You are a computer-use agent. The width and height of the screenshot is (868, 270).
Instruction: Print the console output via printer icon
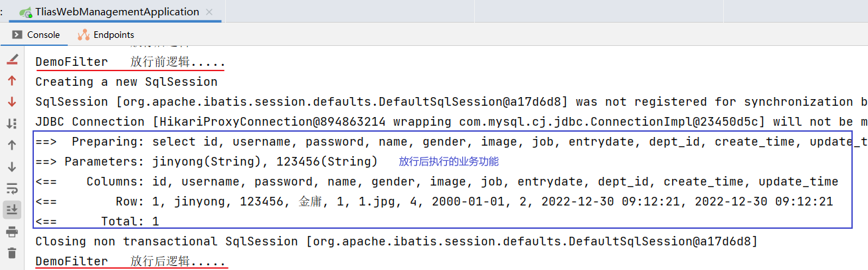(x=12, y=231)
